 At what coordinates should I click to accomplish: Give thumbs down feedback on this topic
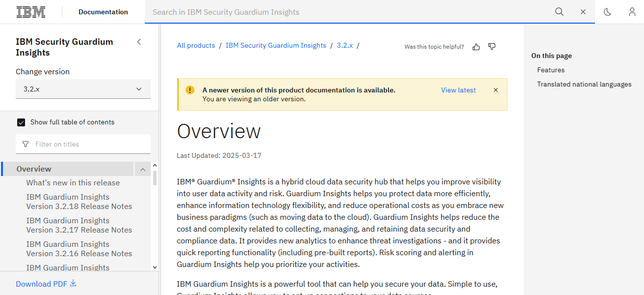(x=491, y=46)
